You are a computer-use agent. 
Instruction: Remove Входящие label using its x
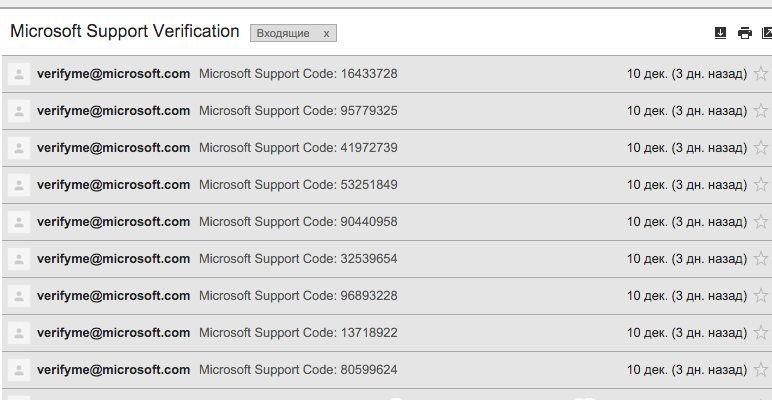point(326,34)
